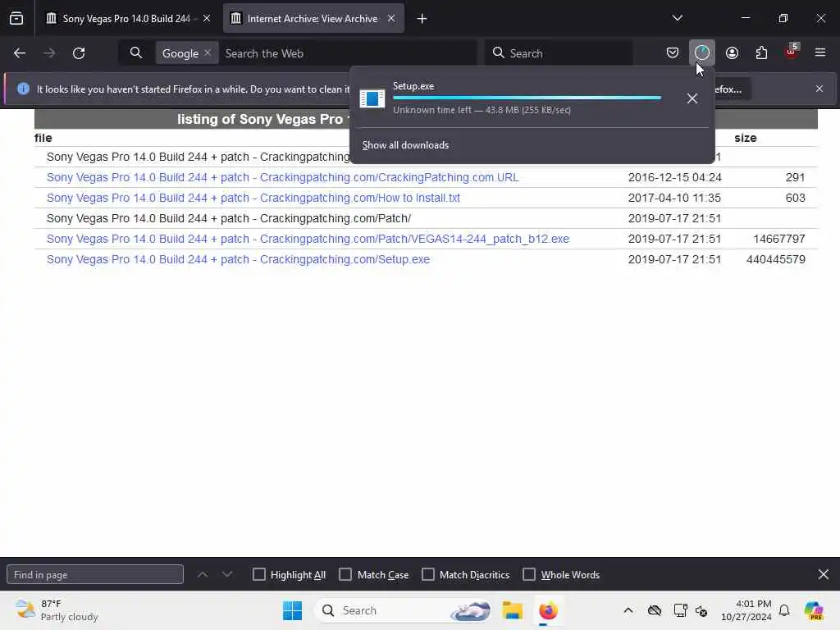Click the 2016-12-15 04:24 date cell
The width and height of the screenshot is (840, 630).
(674, 177)
